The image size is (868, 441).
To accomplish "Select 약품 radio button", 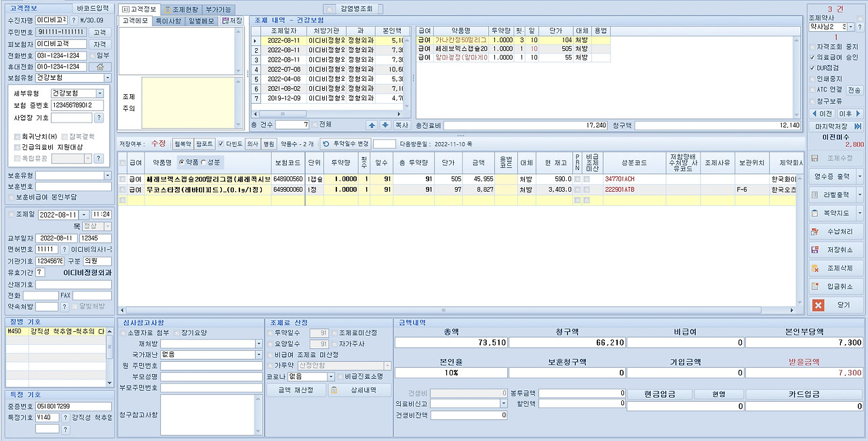I will (x=181, y=162).
